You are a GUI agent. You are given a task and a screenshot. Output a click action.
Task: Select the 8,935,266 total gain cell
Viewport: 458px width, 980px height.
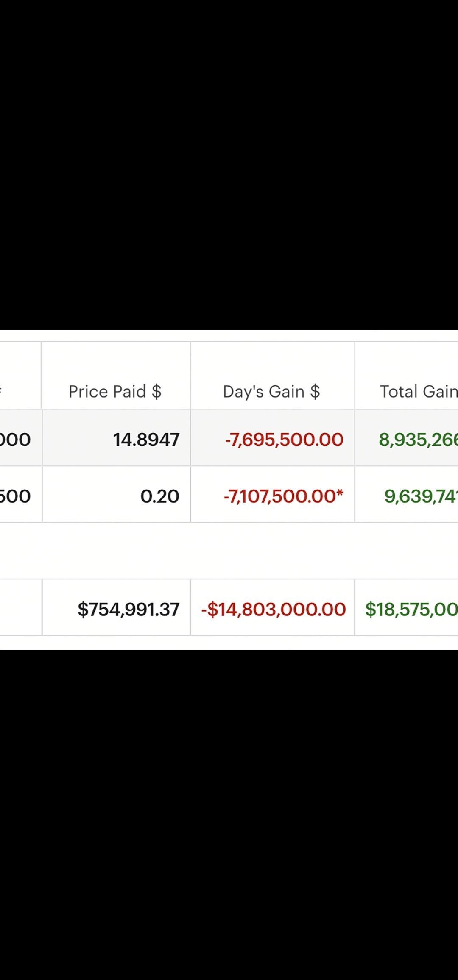pyautogui.click(x=418, y=440)
